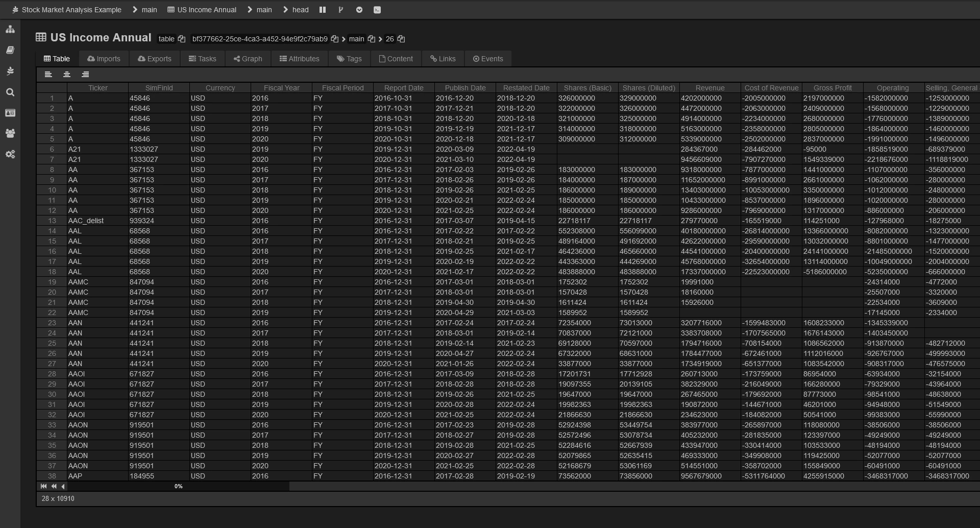Open the leaf branch icon in sidebar
This screenshot has height=528, width=980.
point(10,71)
